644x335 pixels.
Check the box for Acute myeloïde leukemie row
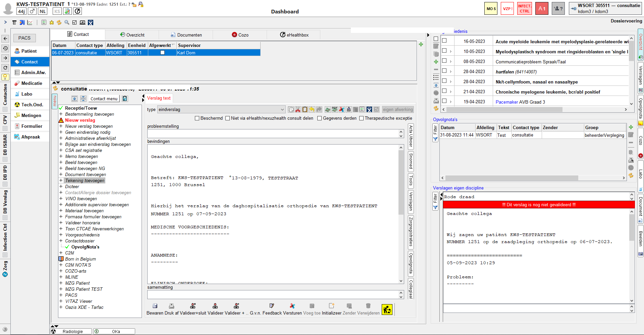click(444, 41)
